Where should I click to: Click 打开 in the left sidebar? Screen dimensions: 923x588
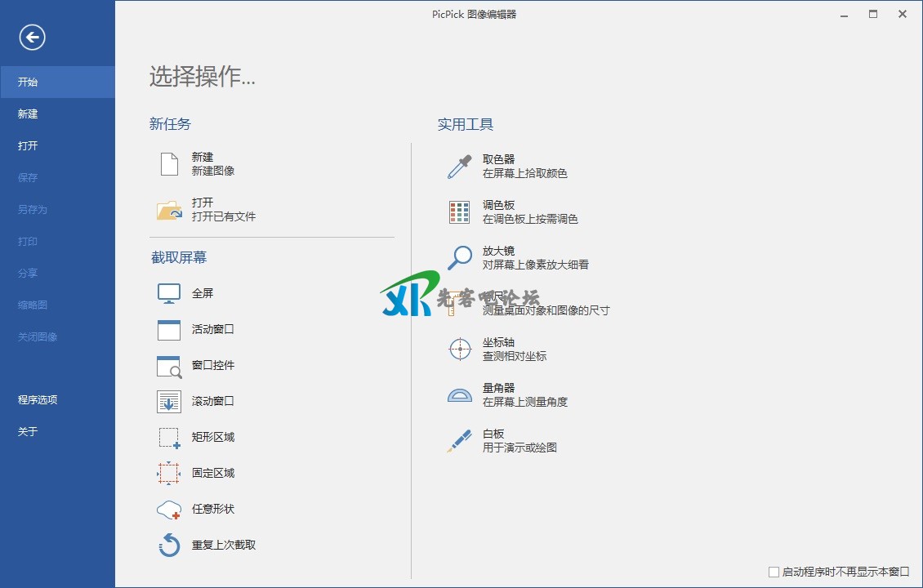pyautogui.click(x=29, y=146)
